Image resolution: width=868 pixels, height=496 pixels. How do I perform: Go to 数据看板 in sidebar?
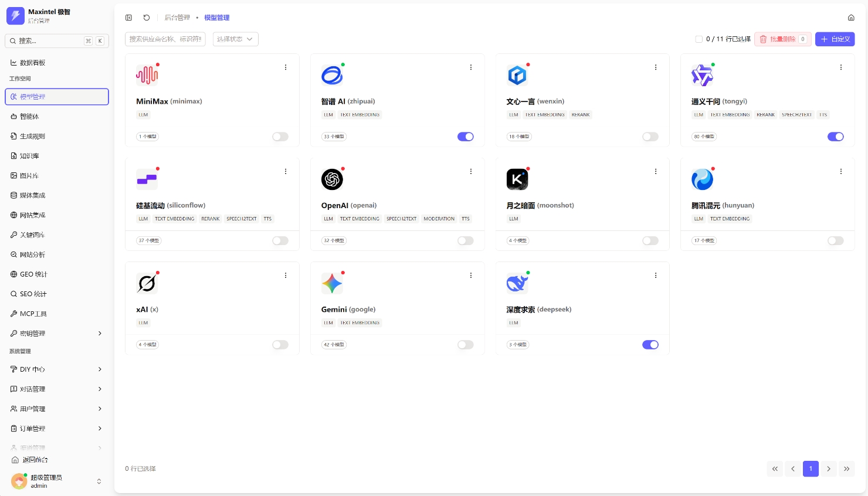click(x=32, y=63)
